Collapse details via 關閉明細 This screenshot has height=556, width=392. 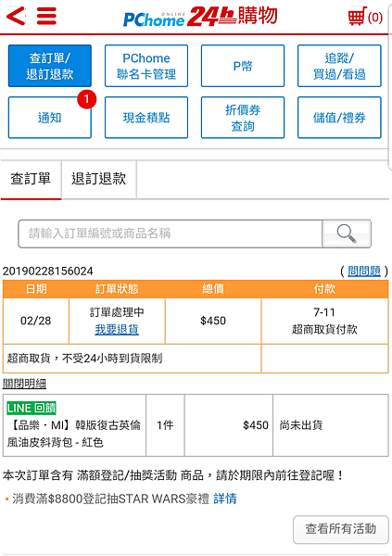tap(24, 384)
